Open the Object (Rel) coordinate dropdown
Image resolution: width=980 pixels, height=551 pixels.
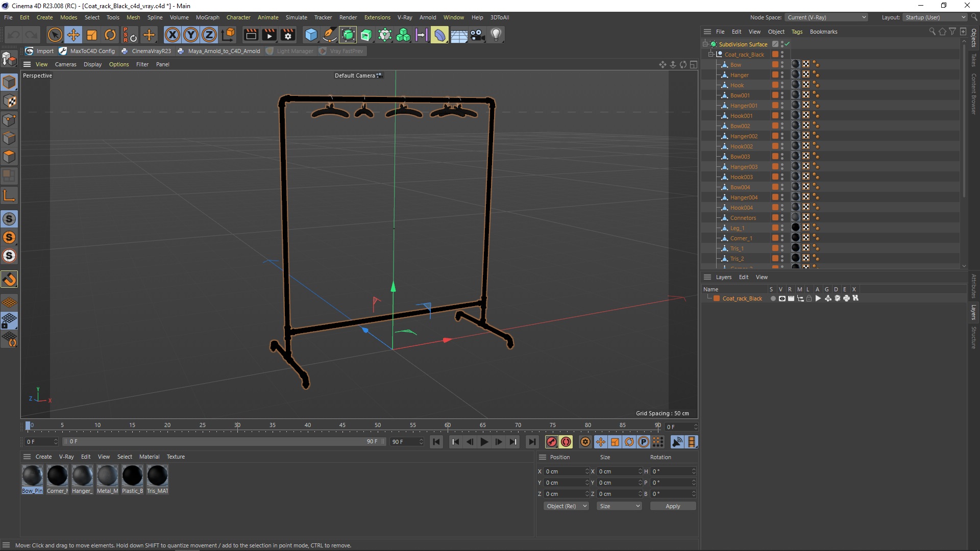click(566, 506)
